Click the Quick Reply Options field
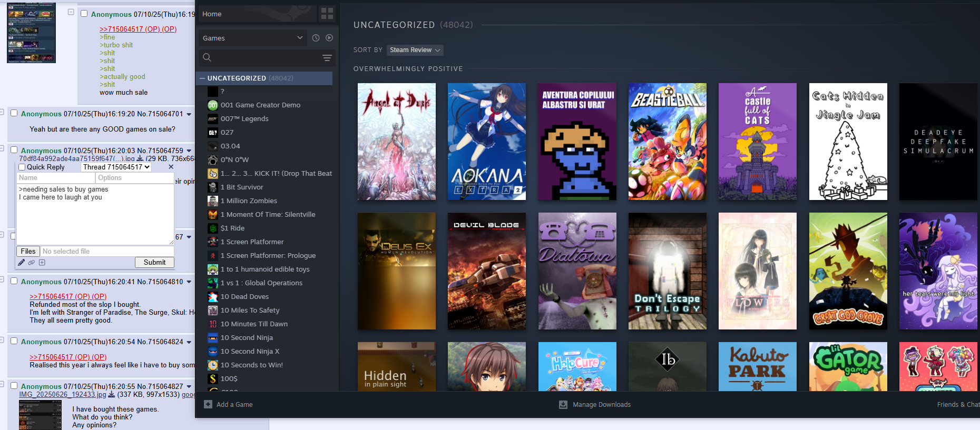 135,178
